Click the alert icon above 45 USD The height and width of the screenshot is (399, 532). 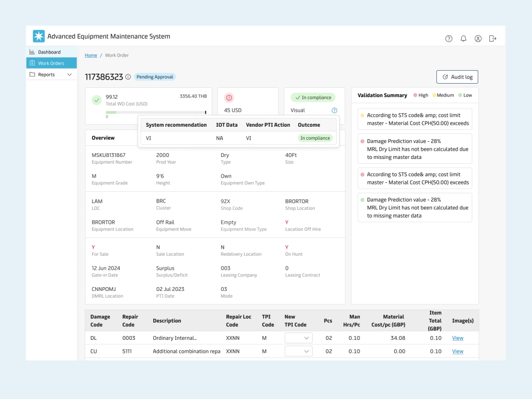click(229, 98)
